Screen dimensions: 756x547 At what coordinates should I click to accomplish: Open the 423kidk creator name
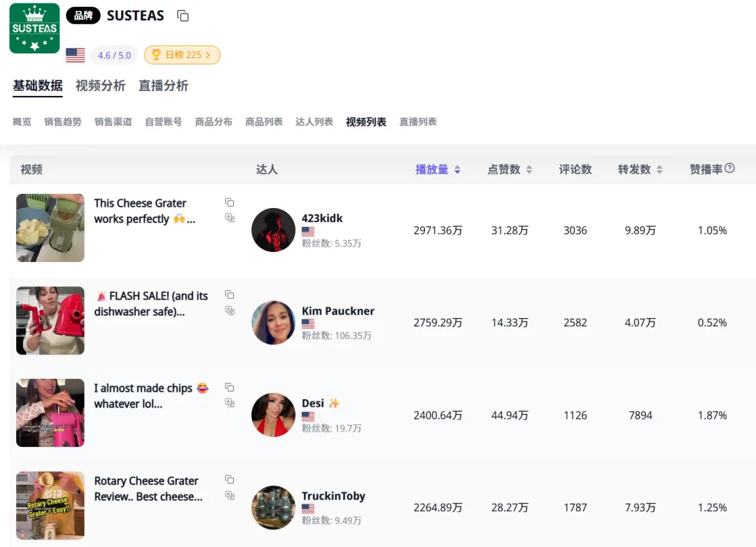pos(322,218)
